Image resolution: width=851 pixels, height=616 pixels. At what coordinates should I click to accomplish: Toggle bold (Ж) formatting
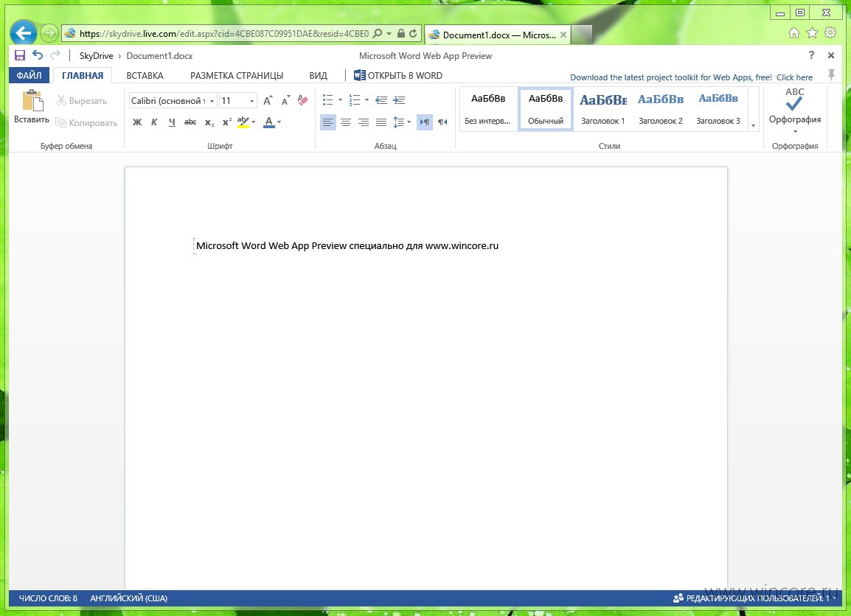[137, 122]
